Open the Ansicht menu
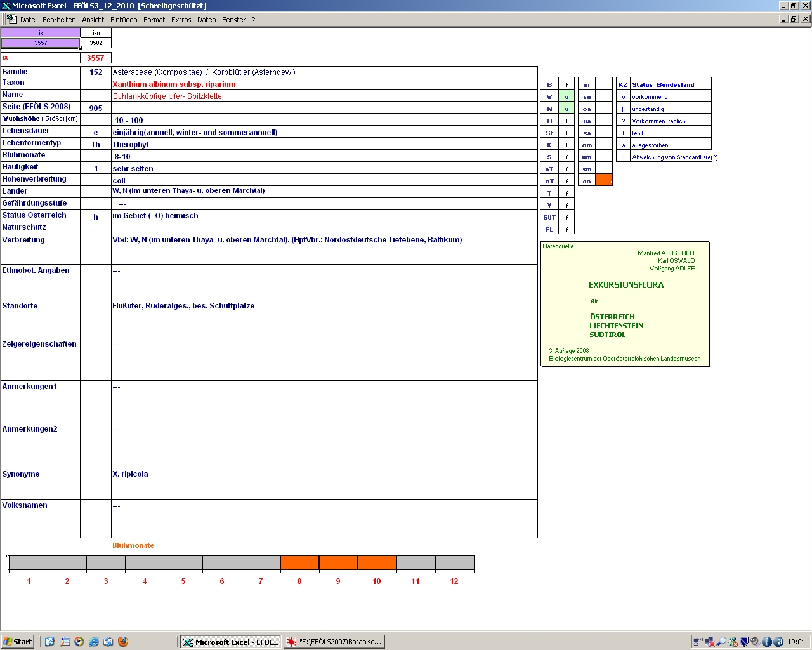The width and height of the screenshot is (812, 650). pos(93,20)
